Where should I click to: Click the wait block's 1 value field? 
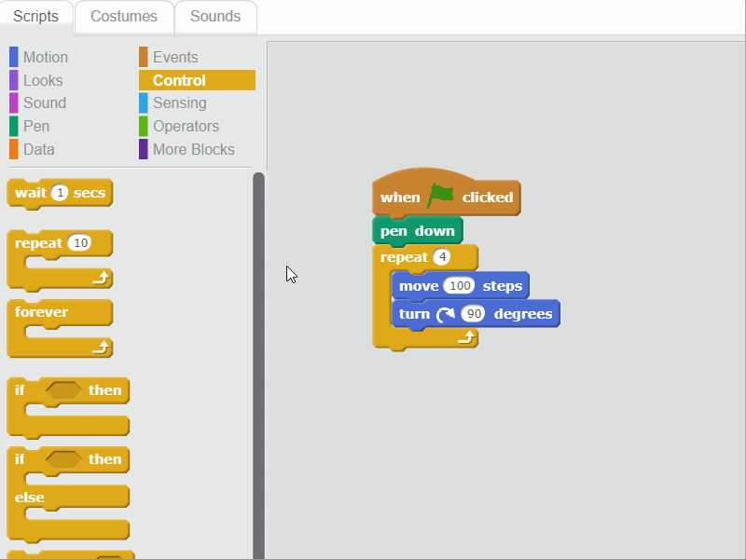[60, 193]
